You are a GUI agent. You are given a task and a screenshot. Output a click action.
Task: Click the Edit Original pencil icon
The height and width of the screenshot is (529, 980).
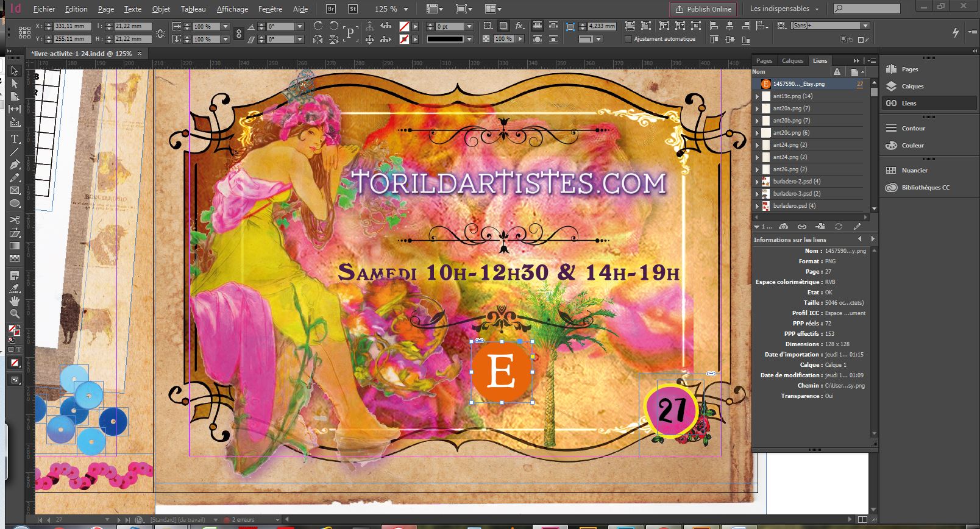tap(857, 227)
